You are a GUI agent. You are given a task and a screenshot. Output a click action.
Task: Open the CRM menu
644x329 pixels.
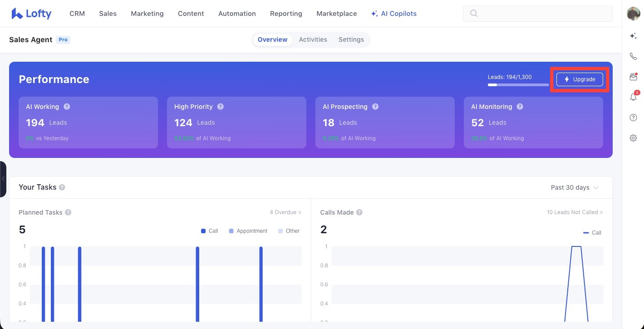[77, 14]
